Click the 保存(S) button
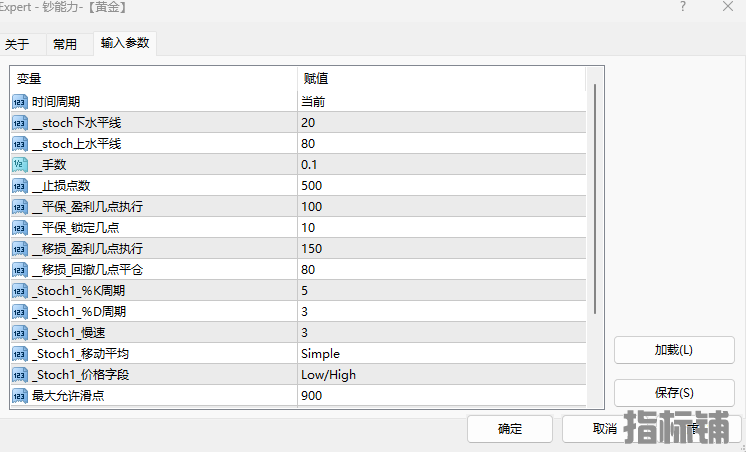The image size is (746, 452). tap(674, 393)
